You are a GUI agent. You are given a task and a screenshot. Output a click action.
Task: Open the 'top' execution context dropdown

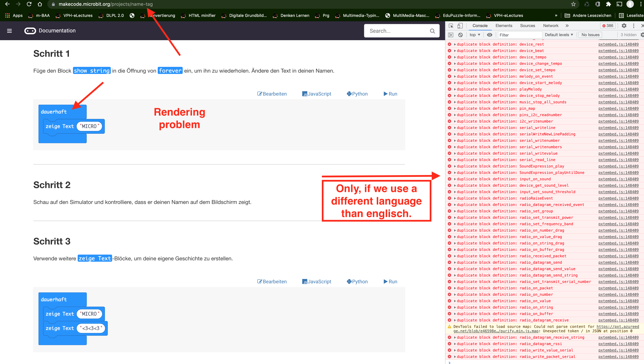pos(474,35)
